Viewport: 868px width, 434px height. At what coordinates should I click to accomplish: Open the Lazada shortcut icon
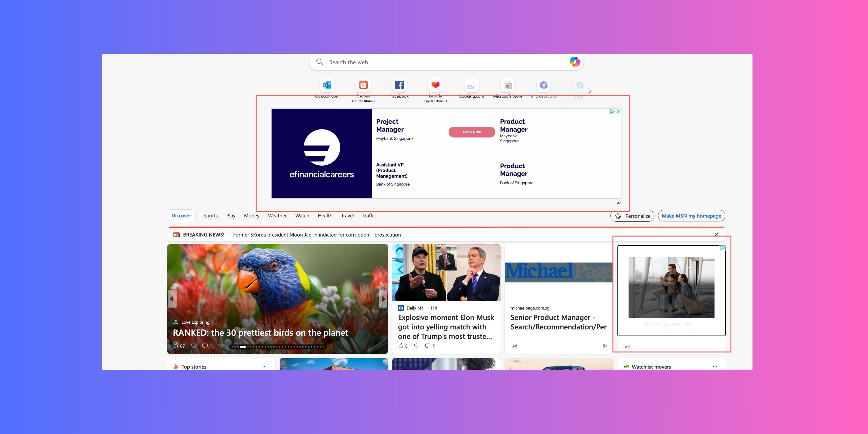[x=435, y=85]
